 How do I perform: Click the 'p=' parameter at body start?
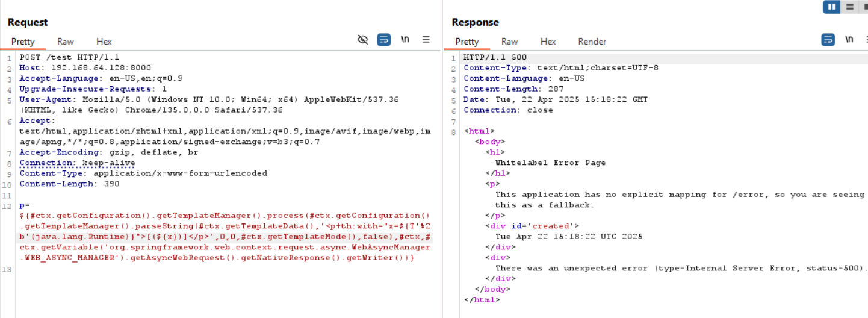(24, 205)
